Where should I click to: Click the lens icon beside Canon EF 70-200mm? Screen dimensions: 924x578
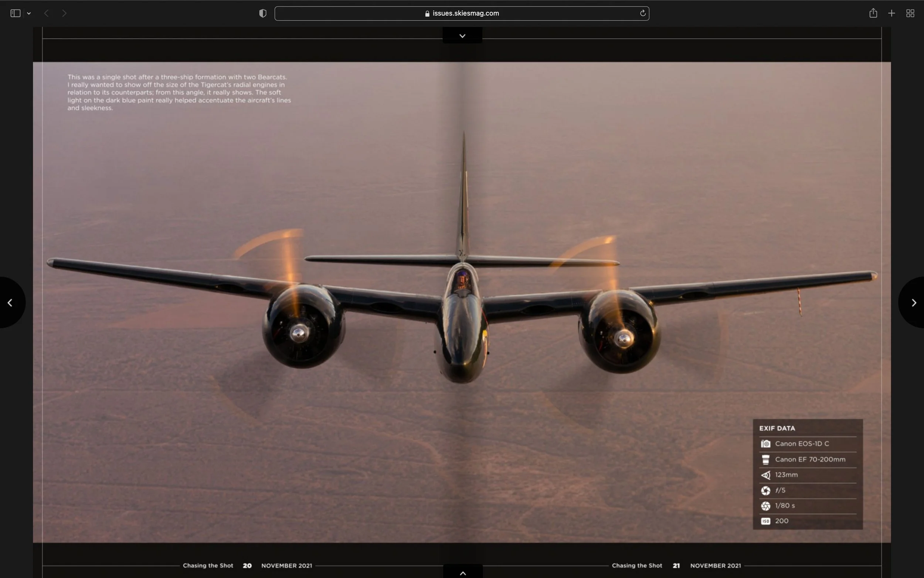pos(765,460)
